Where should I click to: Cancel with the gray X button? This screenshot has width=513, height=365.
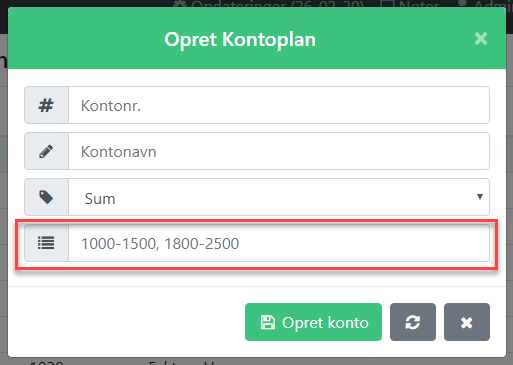point(467,322)
